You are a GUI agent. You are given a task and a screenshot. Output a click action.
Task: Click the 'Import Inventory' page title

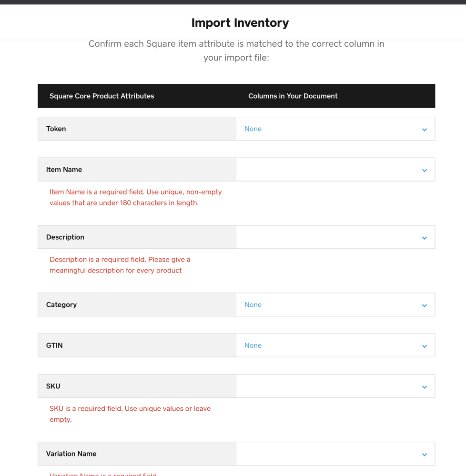point(240,23)
